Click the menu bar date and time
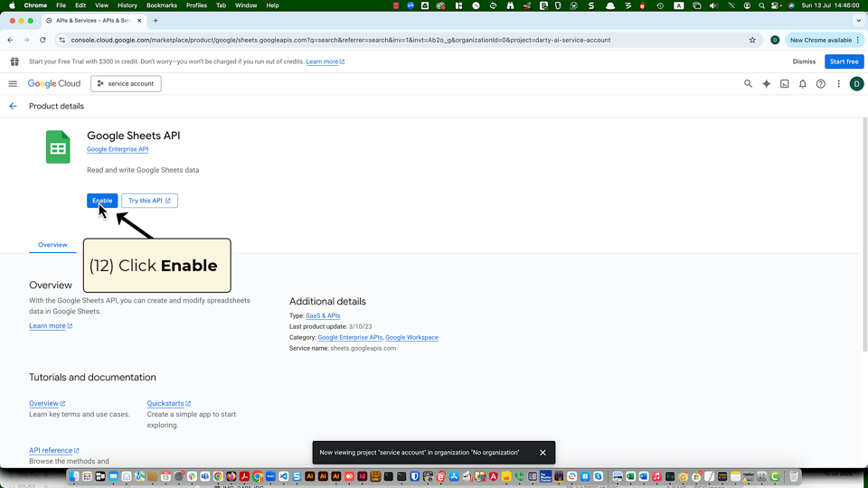The width and height of the screenshot is (868, 488). [830, 5]
